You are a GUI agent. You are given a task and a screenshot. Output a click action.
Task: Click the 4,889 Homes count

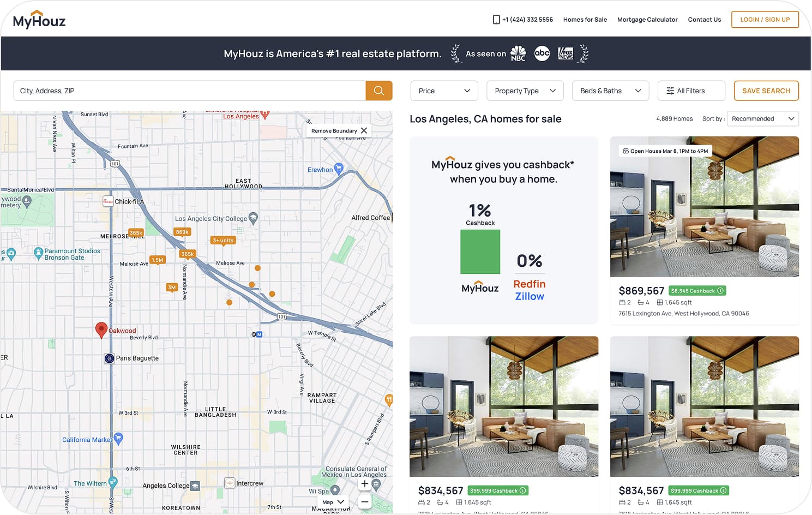pyautogui.click(x=675, y=119)
